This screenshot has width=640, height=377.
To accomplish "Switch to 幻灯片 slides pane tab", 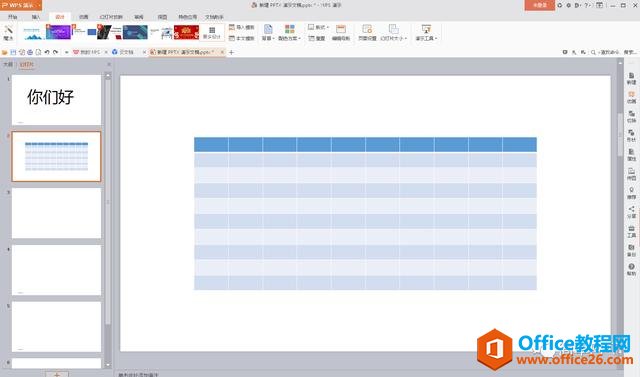I will pyautogui.click(x=27, y=64).
